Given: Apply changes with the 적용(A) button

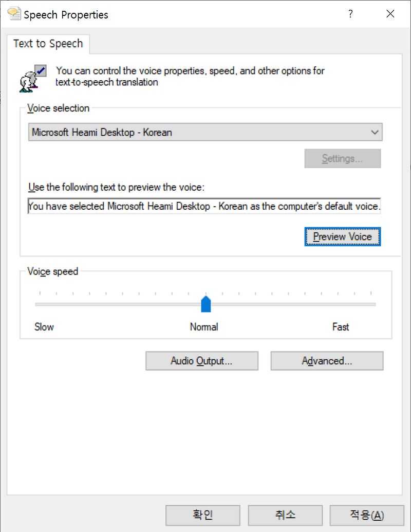Looking at the screenshot, I should 367,515.
